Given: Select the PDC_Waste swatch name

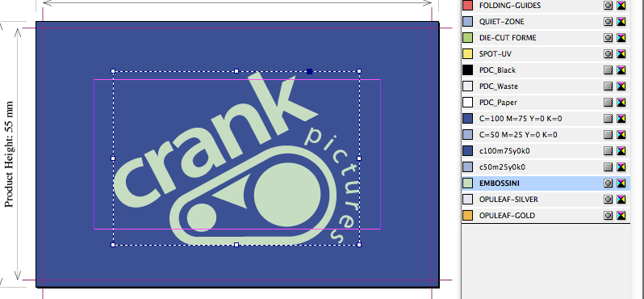Looking at the screenshot, I should 499,86.
